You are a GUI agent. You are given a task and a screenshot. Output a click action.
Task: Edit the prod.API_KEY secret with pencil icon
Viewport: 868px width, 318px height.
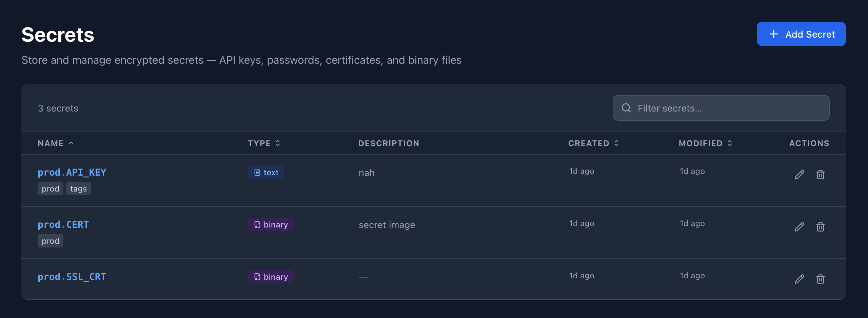coord(799,175)
